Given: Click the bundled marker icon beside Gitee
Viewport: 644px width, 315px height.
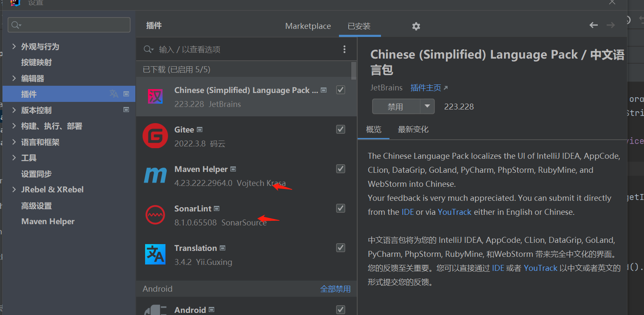Looking at the screenshot, I should [200, 129].
